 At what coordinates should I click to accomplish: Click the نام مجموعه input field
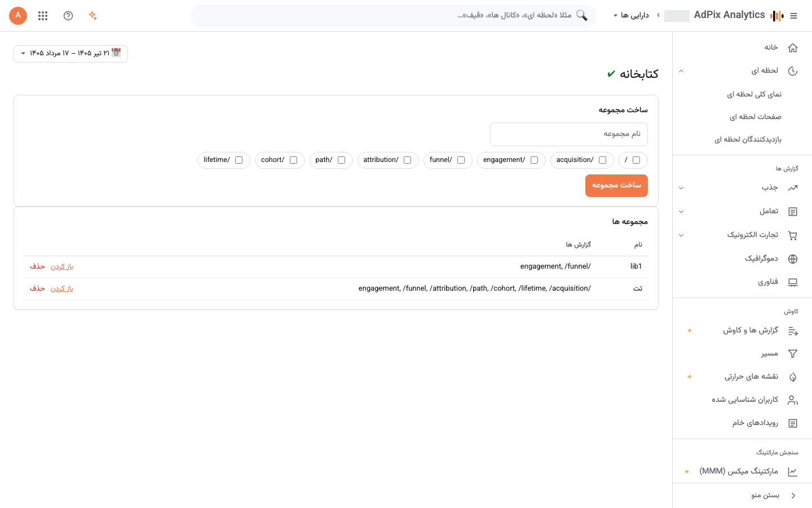569,134
